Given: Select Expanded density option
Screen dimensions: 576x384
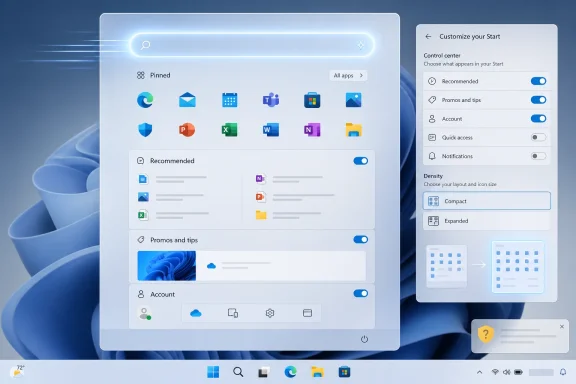Looking at the screenshot, I should click(x=487, y=221).
